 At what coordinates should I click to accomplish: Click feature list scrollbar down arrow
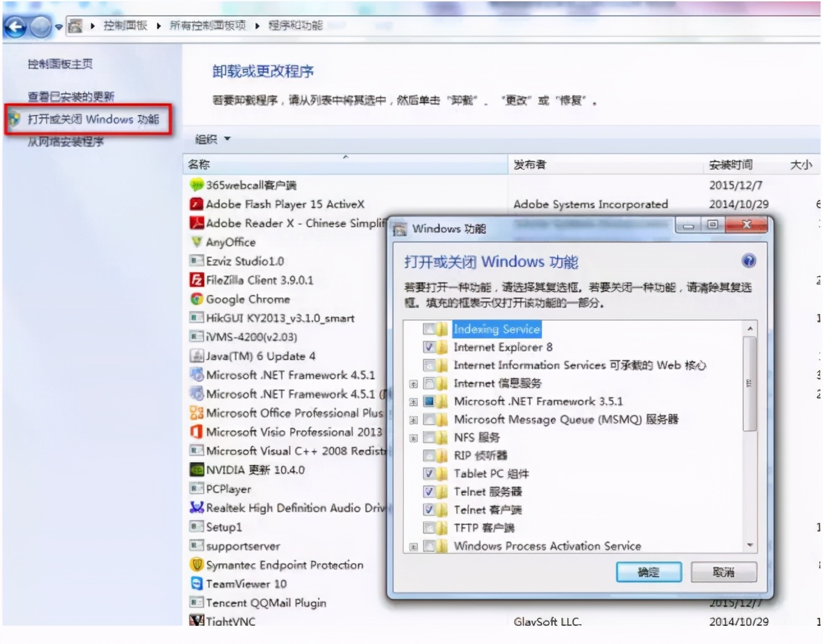coord(749,545)
